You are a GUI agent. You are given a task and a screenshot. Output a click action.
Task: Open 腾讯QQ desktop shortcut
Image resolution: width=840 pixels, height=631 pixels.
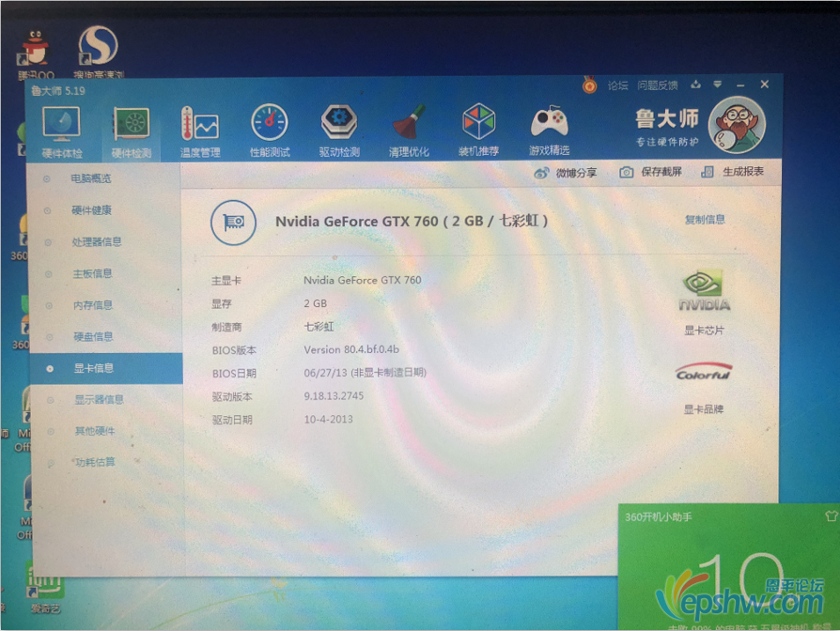point(36,56)
